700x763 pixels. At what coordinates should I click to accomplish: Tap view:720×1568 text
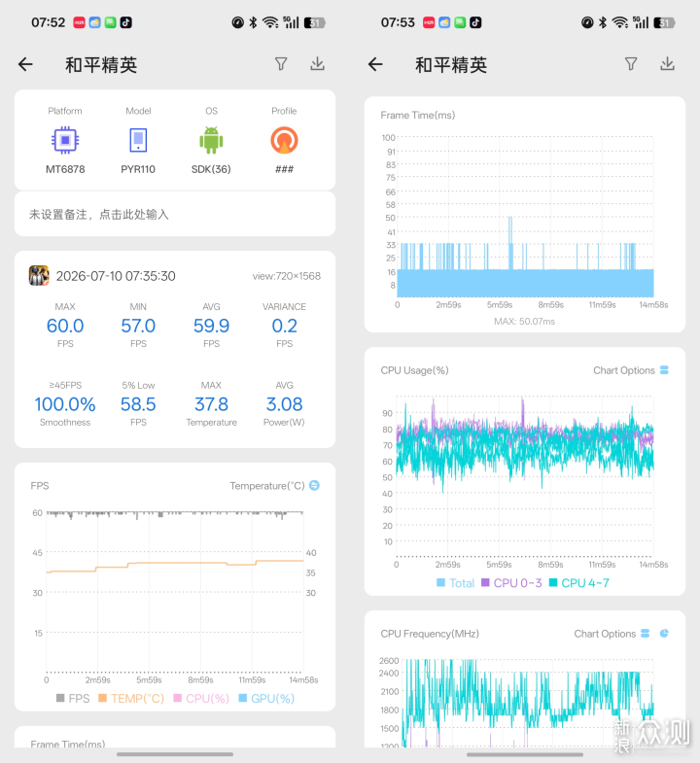click(286, 276)
